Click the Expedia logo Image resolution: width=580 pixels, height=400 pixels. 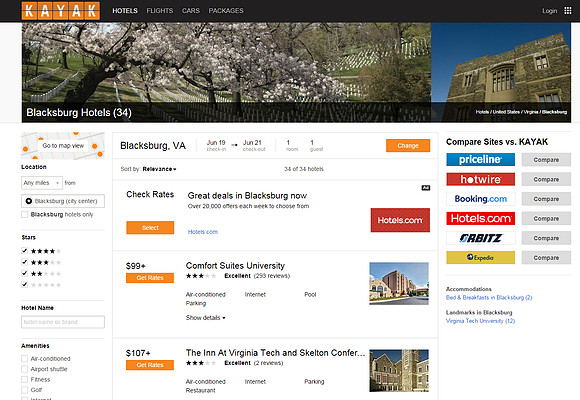pyautogui.click(x=480, y=258)
